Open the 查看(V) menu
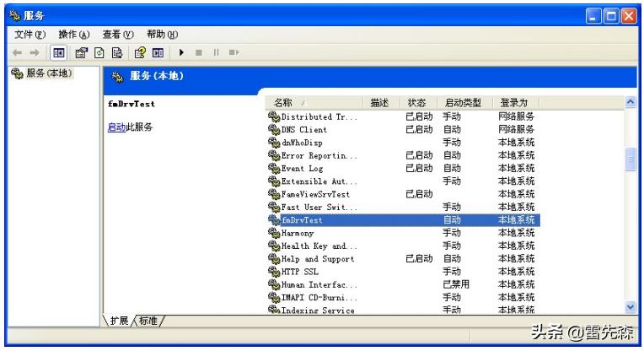The width and height of the screenshot is (644, 351). pos(118,35)
